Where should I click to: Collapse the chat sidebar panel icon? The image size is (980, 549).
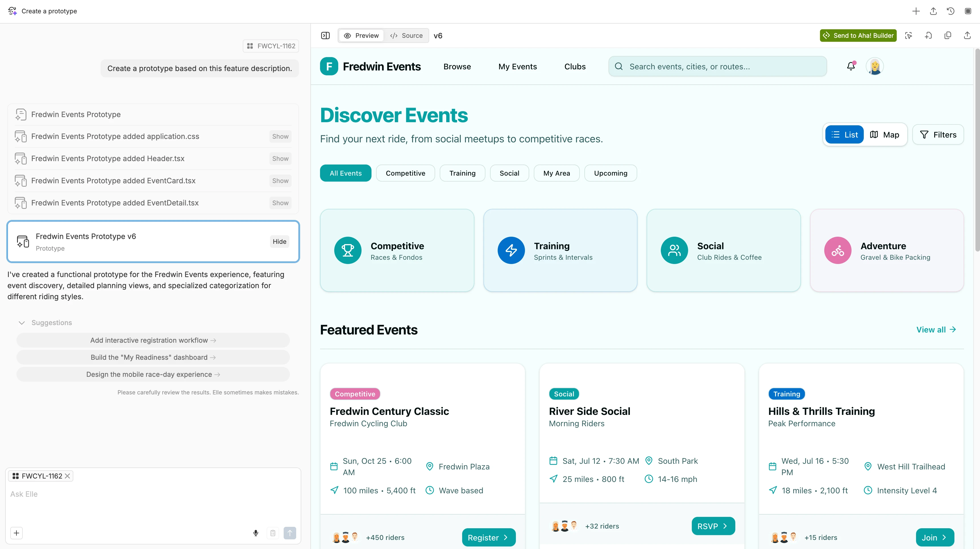coord(325,36)
